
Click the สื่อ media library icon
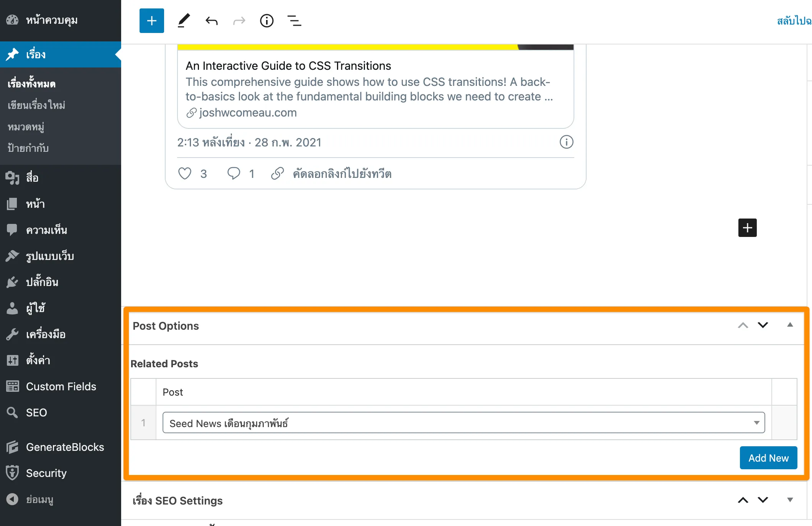click(x=12, y=178)
